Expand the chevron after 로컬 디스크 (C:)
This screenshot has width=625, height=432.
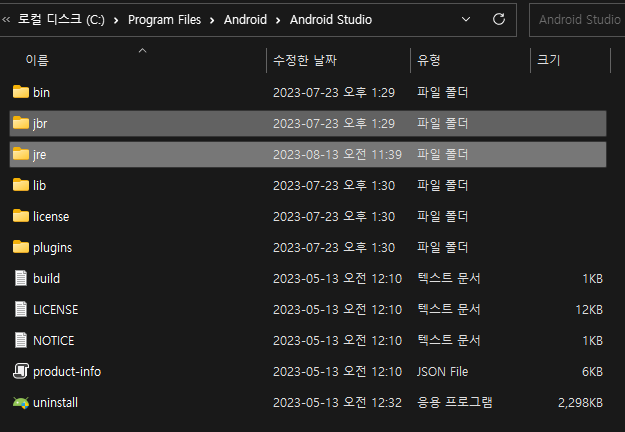pyautogui.click(x=116, y=20)
